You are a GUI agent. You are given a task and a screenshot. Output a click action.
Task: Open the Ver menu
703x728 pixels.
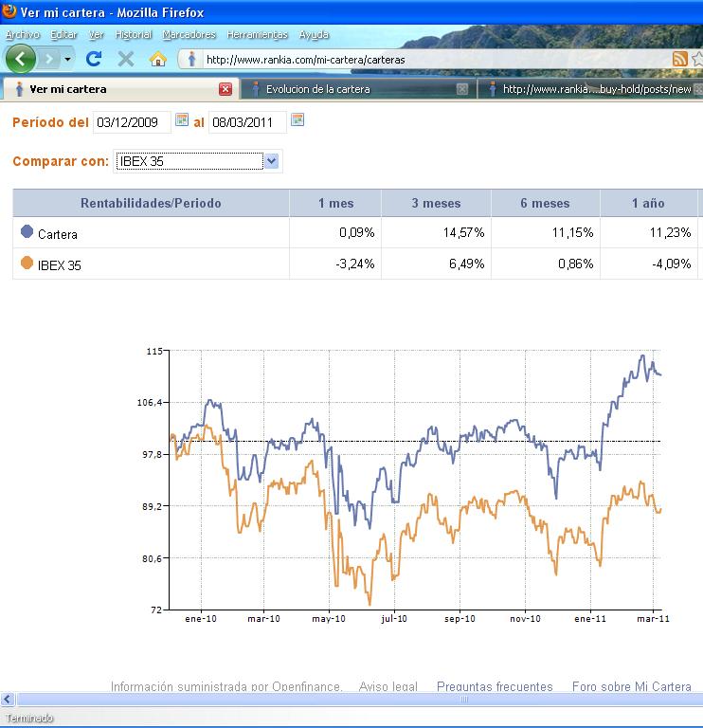[96, 34]
